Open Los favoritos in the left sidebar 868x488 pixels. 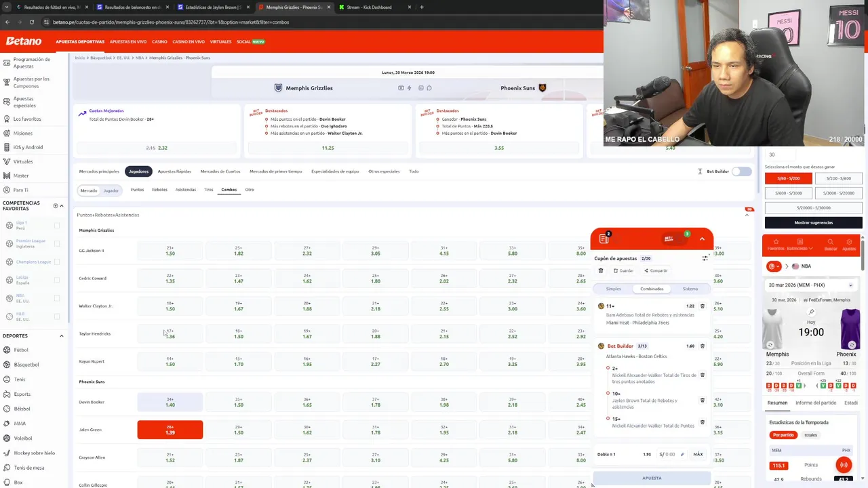coord(27,119)
